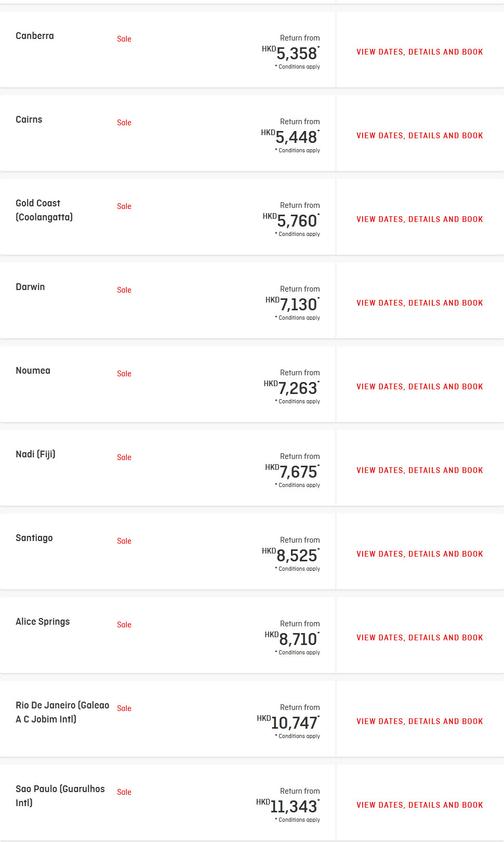Image resolution: width=504 pixels, height=842 pixels.
Task: View dates and book Nadi (Fiji)
Action: [420, 470]
